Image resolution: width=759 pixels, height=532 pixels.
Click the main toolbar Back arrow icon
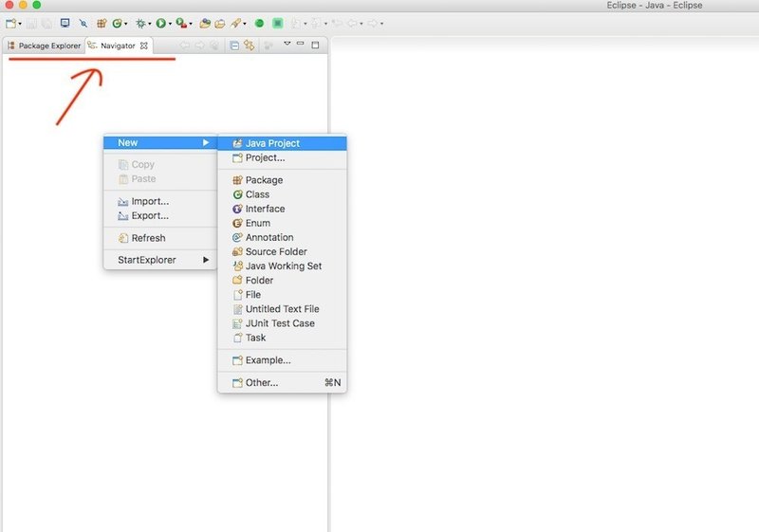352,23
